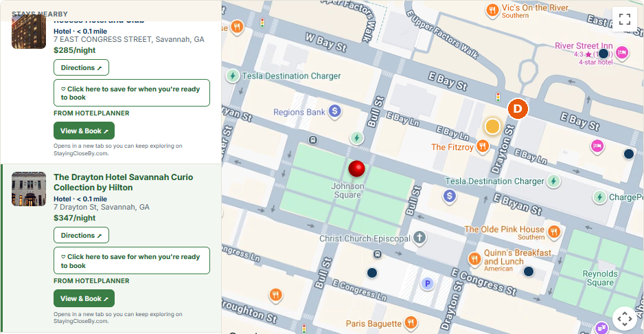The height and width of the screenshot is (334, 644).
Task: Click Quinn's Breakfast and Lunch icon
Action: [474, 259]
